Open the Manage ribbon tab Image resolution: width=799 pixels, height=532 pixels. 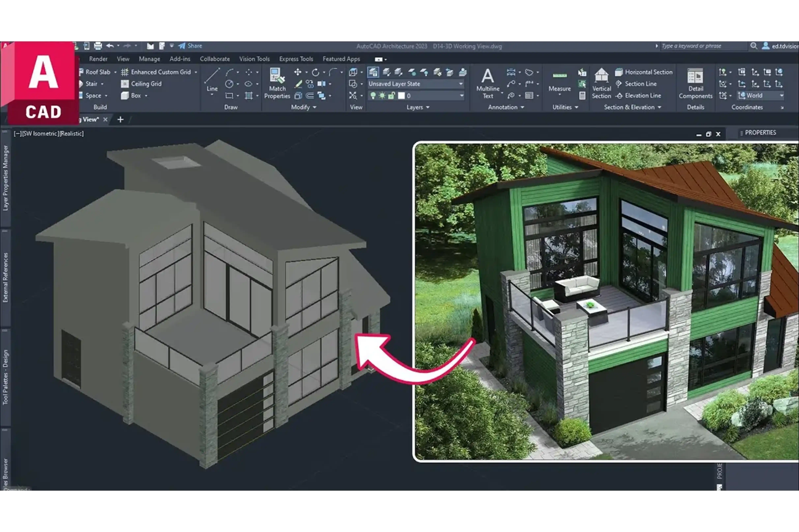[149, 59]
